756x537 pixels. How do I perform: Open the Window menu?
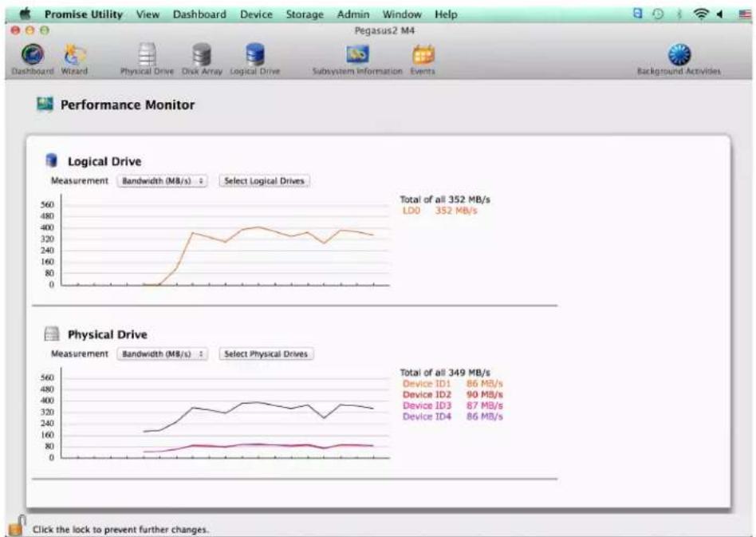point(402,14)
